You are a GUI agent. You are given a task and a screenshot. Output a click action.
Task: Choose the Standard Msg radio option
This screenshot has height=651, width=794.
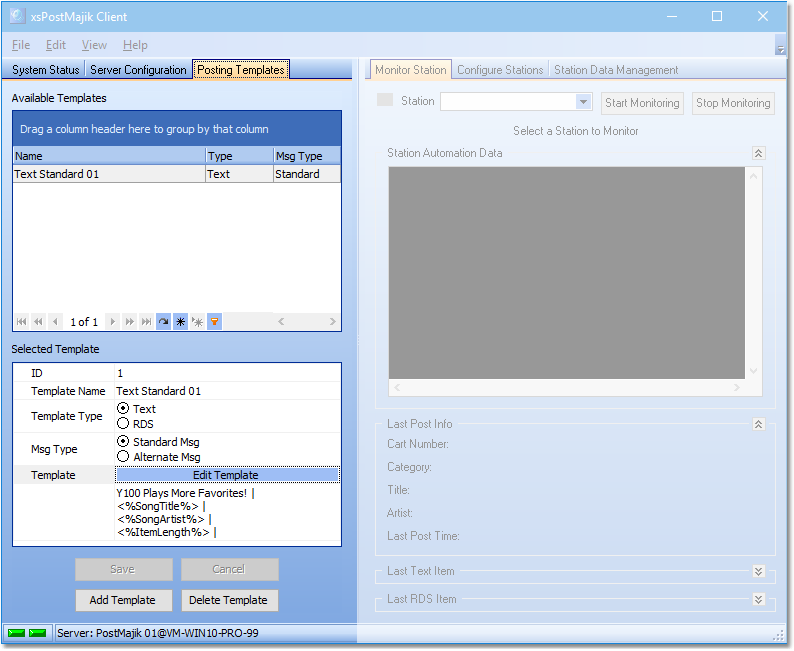point(123,441)
